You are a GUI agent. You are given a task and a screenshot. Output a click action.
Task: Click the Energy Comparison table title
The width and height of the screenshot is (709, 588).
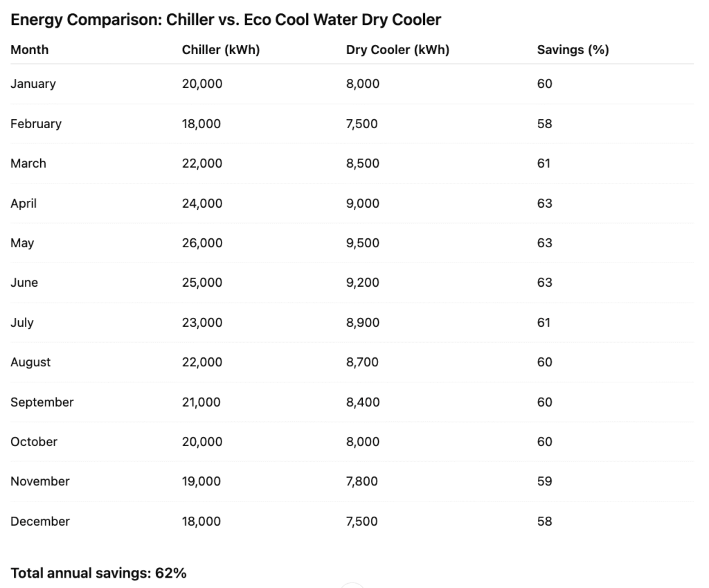pyautogui.click(x=226, y=19)
